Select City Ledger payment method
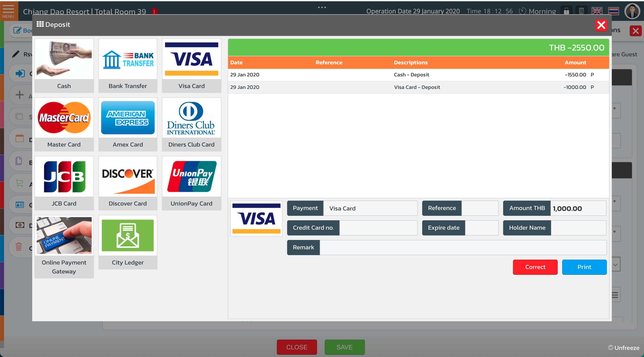 coord(128,242)
